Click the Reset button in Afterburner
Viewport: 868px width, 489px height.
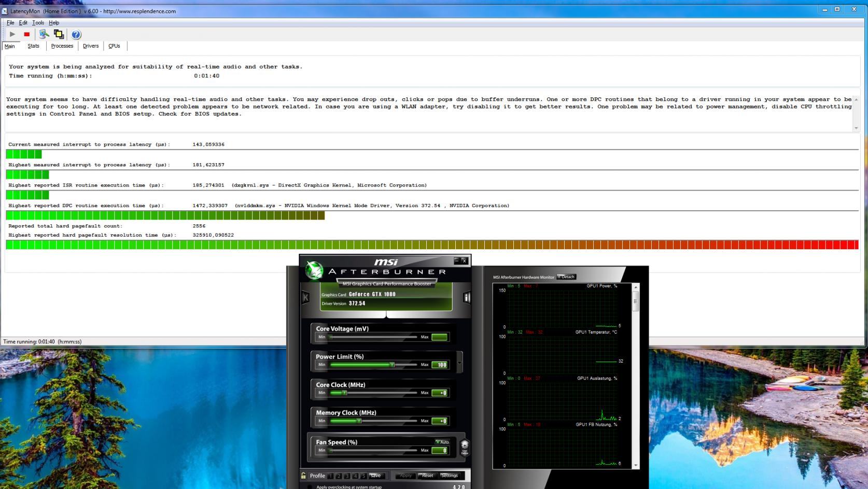coord(427,476)
